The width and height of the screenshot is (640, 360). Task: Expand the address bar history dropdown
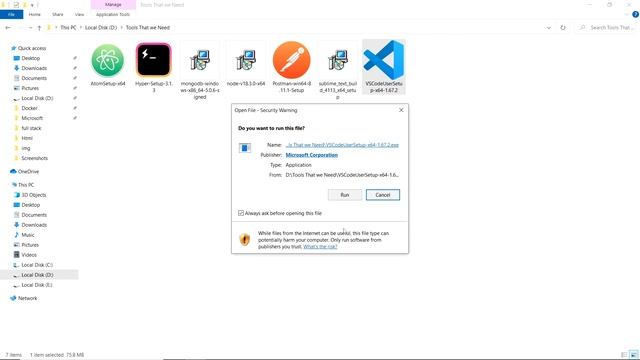coord(549,28)
